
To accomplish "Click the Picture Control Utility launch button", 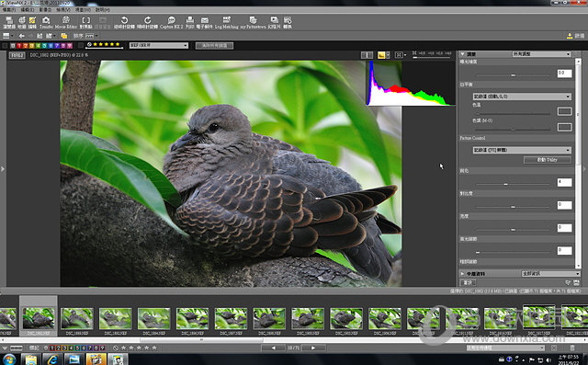I will 548,160.
